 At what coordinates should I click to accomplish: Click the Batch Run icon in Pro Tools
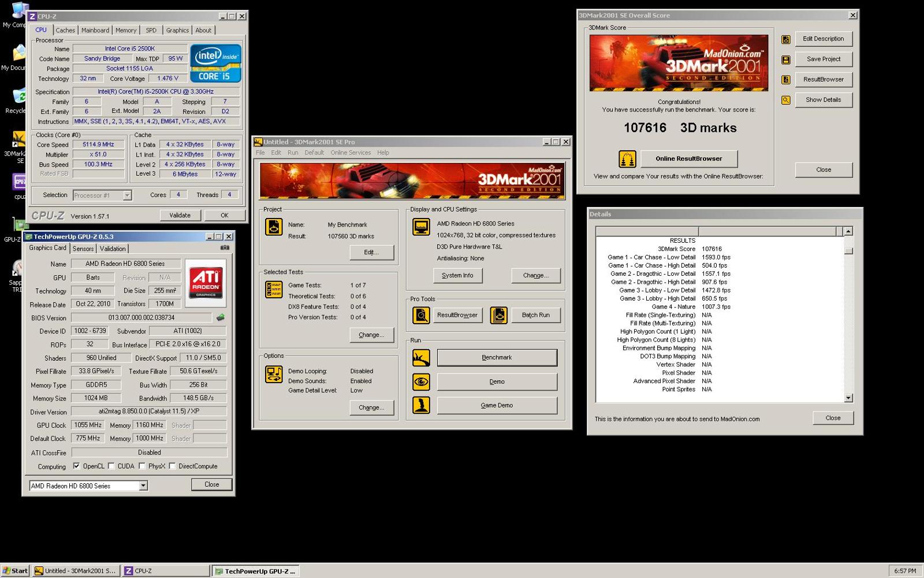pos(498,315)
